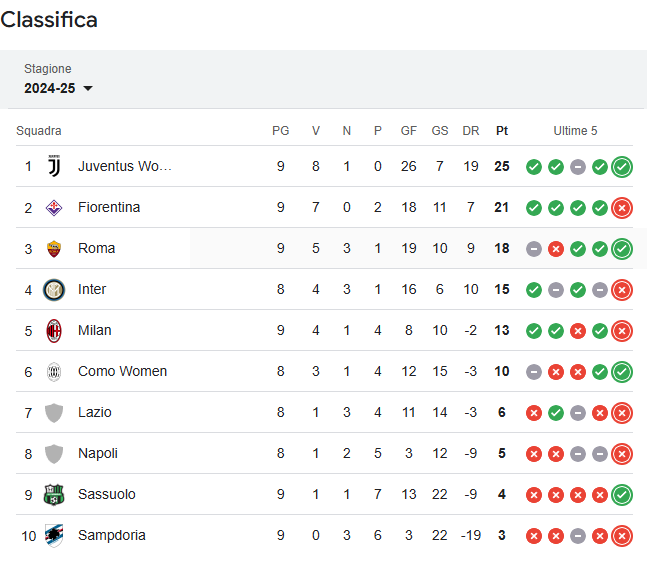Open the 2024-25 season dropdown
This screenshot has height=576, width=647.
click(x=58, y=88)
